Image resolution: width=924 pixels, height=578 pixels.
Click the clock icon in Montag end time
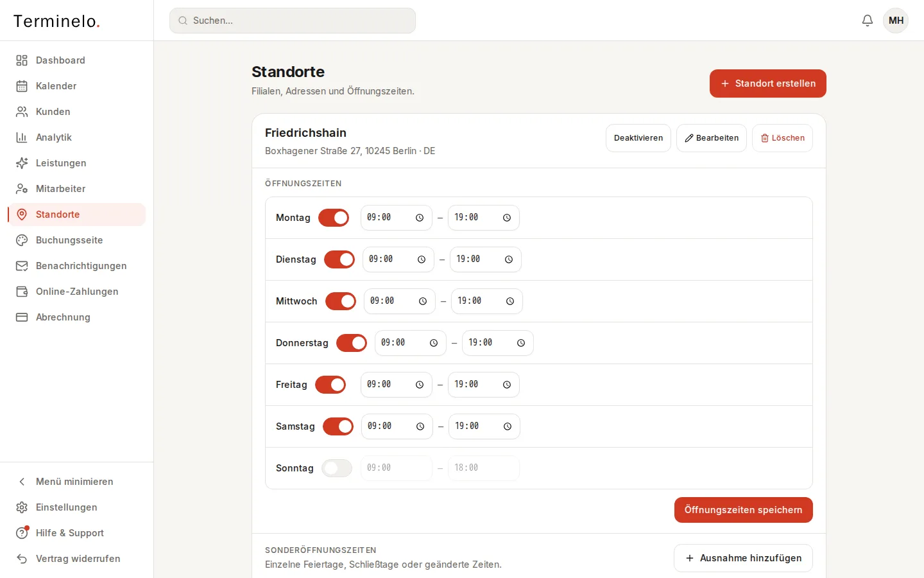(507, 218)
